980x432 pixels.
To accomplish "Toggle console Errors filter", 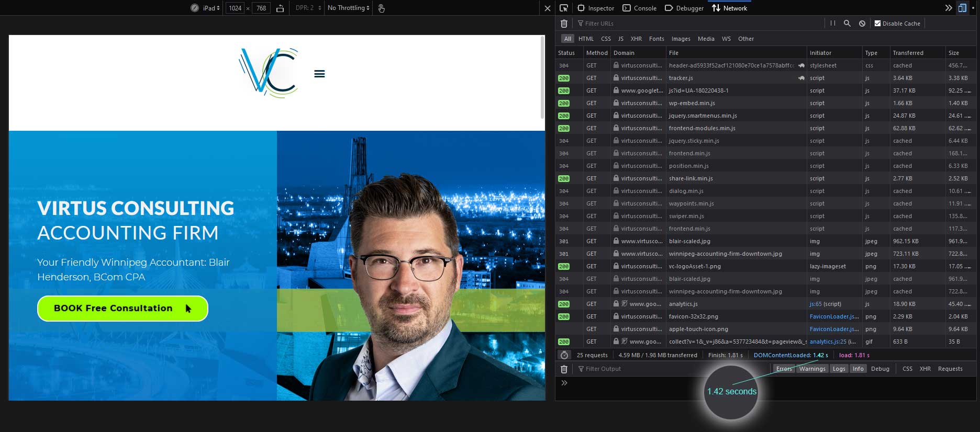I will pos(784,369).
